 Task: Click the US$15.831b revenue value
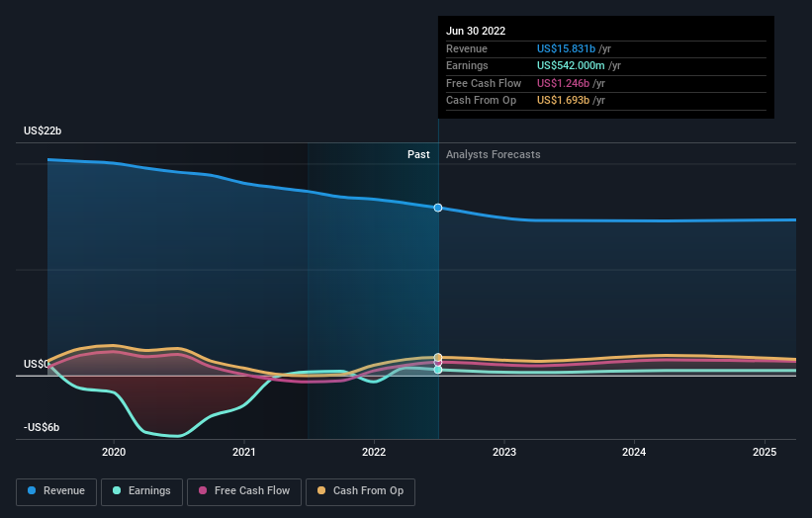coord(566,48)
